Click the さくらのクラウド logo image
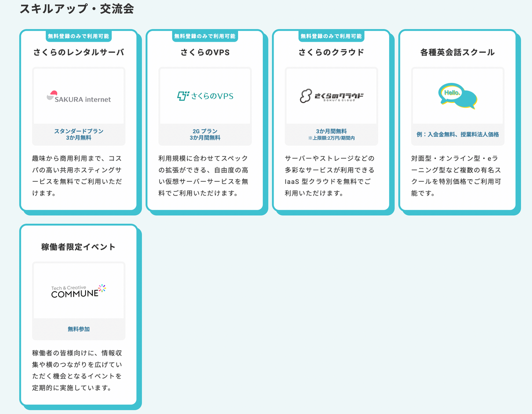 [x=331, y=96]
